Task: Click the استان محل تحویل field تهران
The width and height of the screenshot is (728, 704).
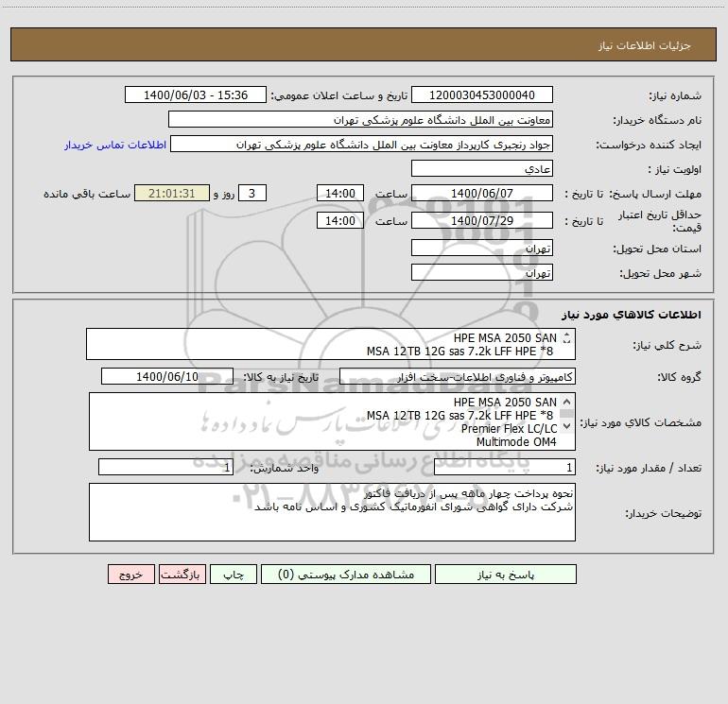Action: (482, 248)
